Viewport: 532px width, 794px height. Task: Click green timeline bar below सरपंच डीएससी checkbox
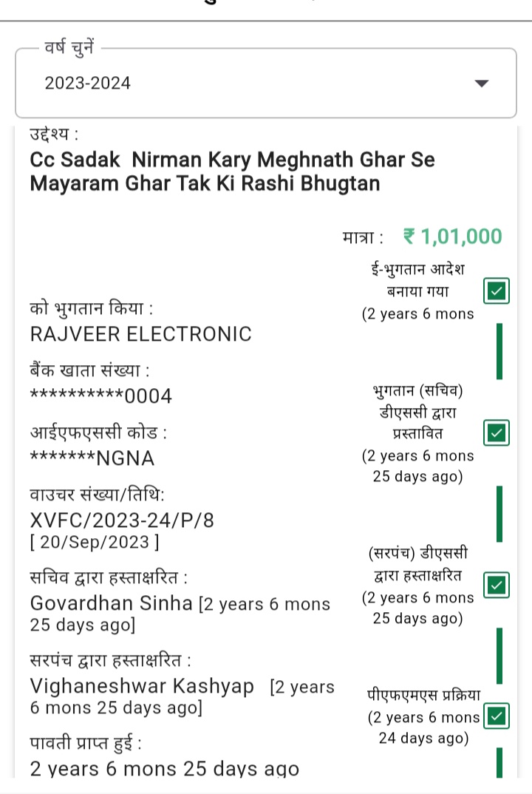pyautogui.click(x=499, y=655)
